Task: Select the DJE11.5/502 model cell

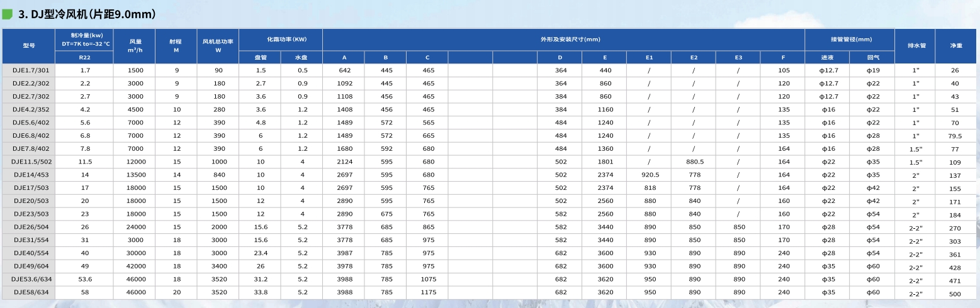Action: pyautogui.click(x=29, y=162)
